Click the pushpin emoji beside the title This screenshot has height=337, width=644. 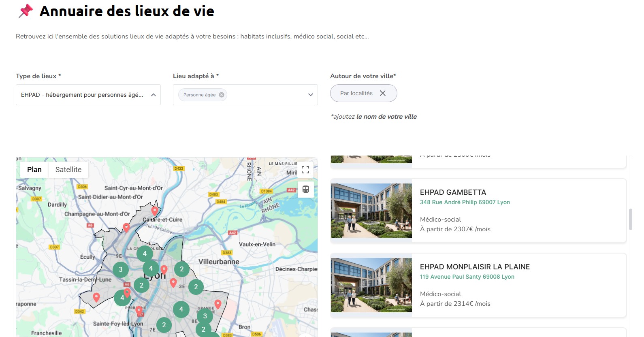(26, 11)
